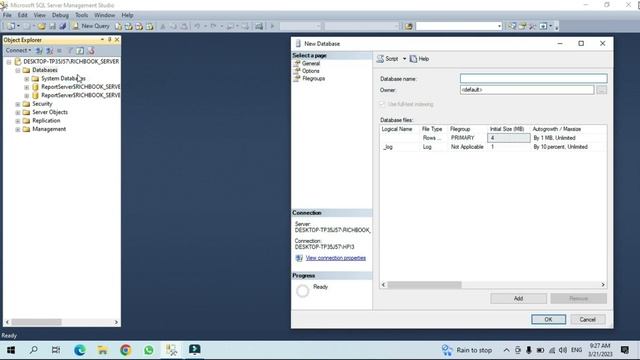Screen dimensions: 640x360
Task: Click the Refresh icon in Object Explorer toolbar
Action: [80, 51]
